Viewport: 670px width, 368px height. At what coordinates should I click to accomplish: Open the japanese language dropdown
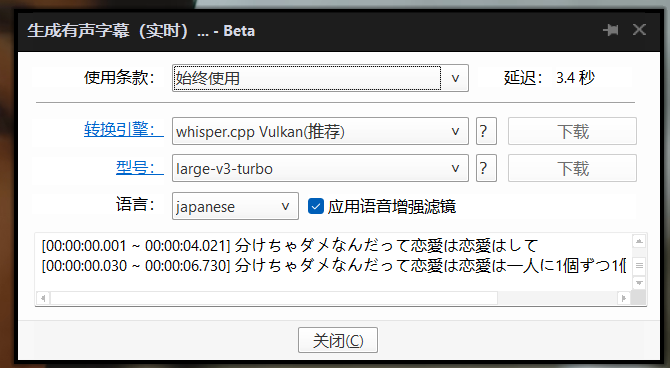pyautogui.click(x=235, y=206)
